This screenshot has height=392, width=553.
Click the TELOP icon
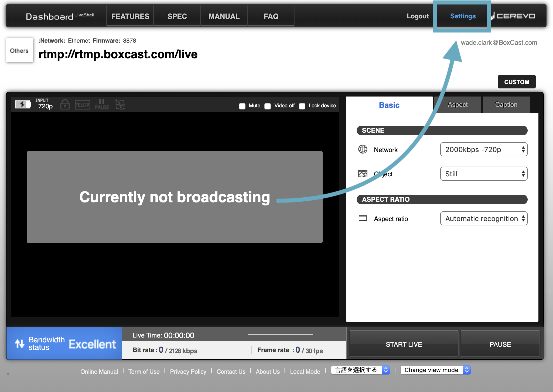(83, 105)
